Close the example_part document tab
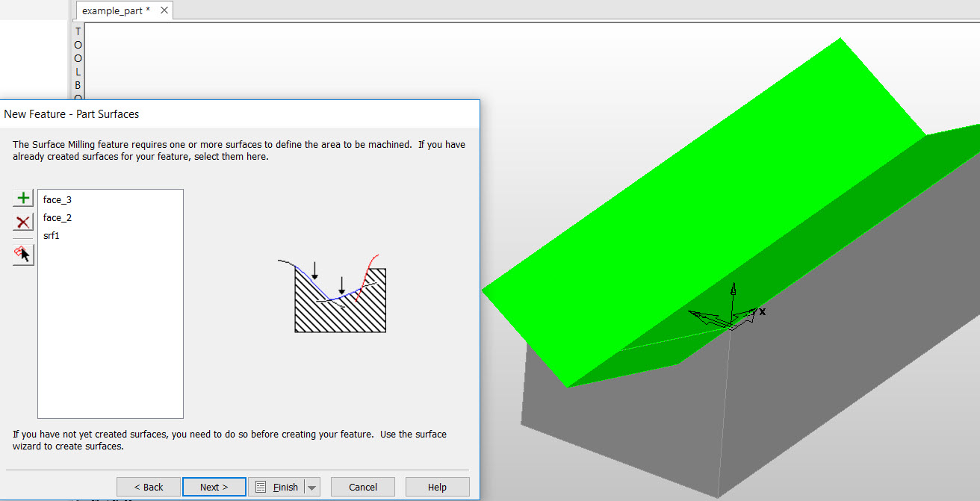The height and width of the screenshot is (501, 980). click(164, 10)
